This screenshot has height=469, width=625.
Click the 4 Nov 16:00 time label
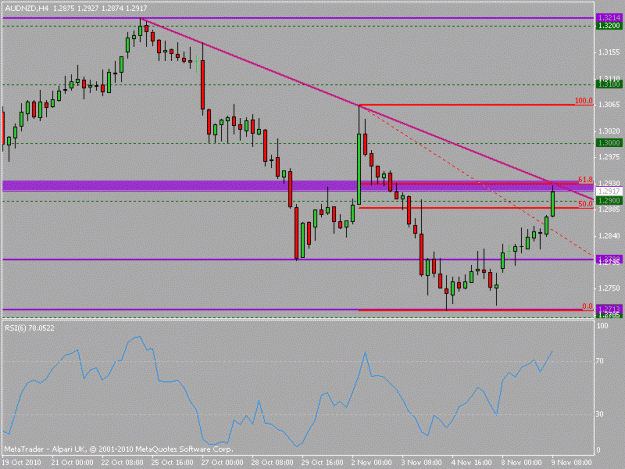click(x=472, y=462)
